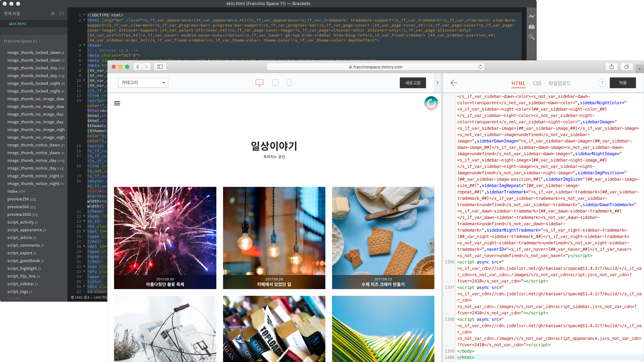Open index.xml in file tree
Viewport: 644px width, 362px height.
[16, 191]
